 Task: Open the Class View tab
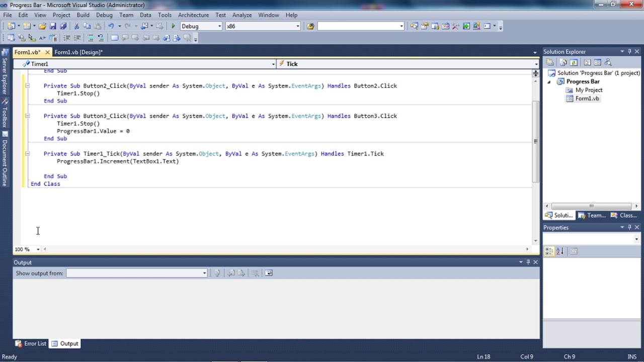point(624,215)
